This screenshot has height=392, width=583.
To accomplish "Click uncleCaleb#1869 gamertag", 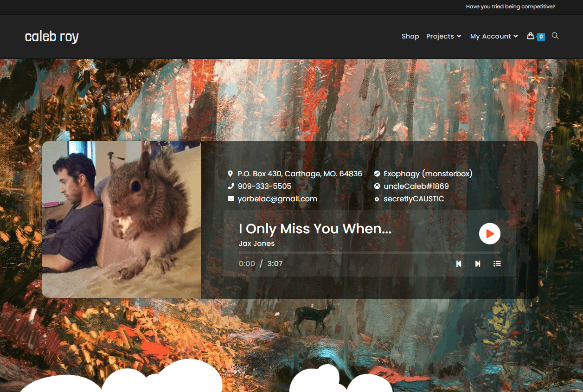I will pos(416,186).
